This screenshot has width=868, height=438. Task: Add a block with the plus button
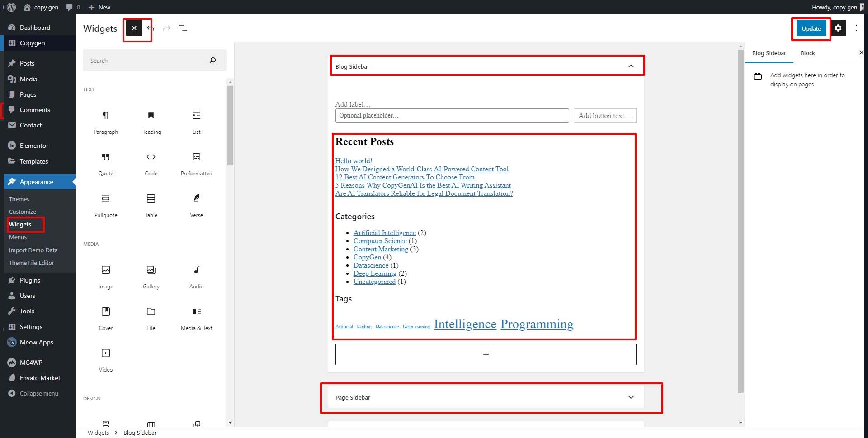point(486,354)
